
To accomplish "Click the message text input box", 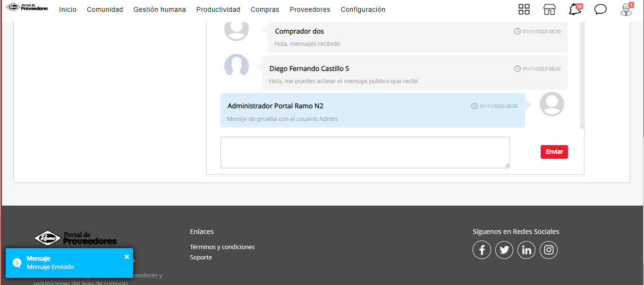I will coord(364,152).
